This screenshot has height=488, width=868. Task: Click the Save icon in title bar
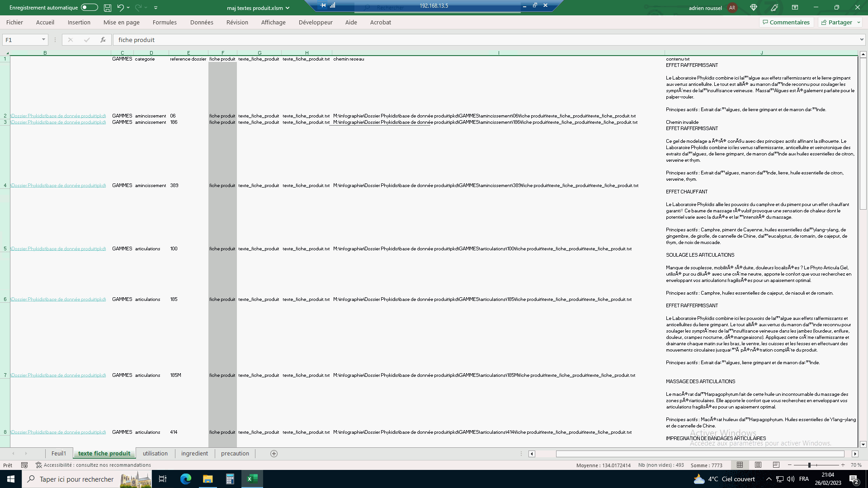coord(108,8)
